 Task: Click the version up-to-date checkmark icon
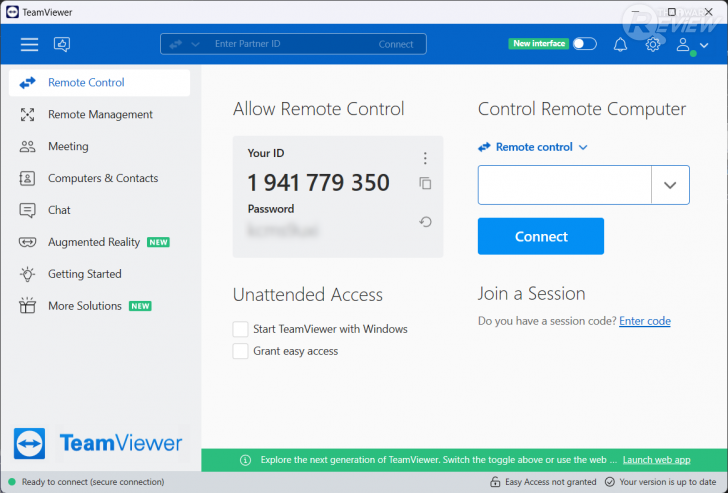coord(610,482)
